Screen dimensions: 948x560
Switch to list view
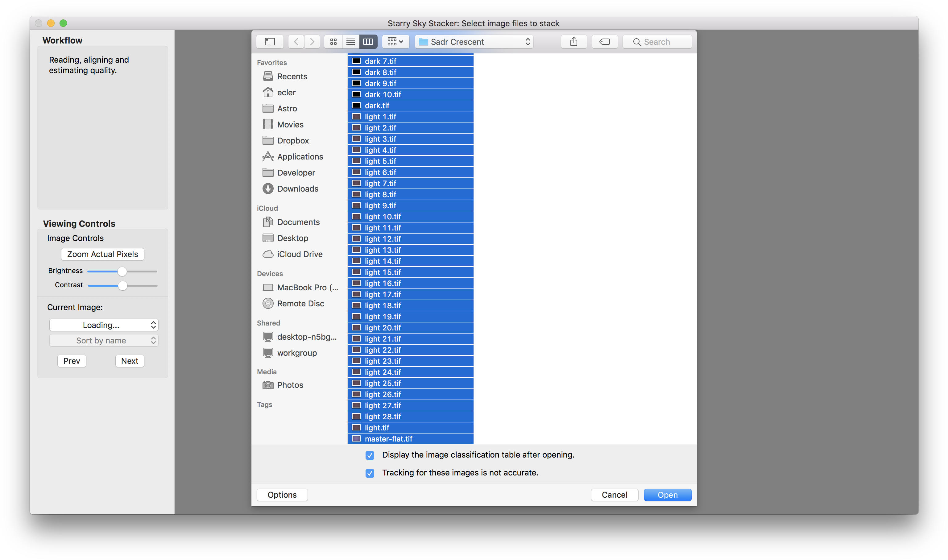350,42
